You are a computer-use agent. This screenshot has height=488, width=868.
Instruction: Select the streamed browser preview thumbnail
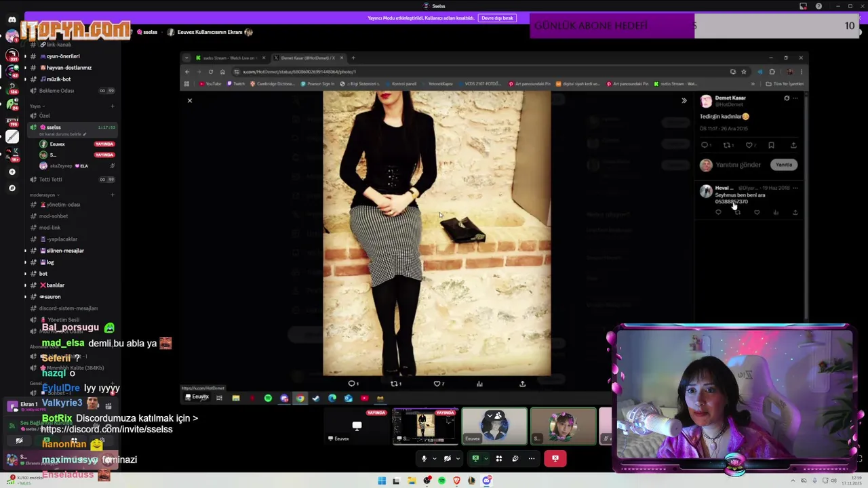tap(426, 426)
